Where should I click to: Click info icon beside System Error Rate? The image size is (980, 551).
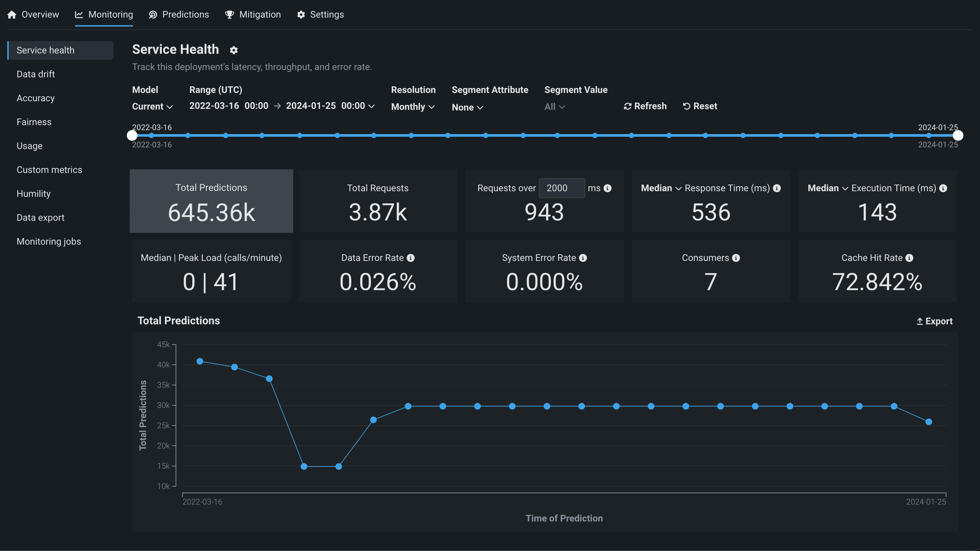(583, 258)
